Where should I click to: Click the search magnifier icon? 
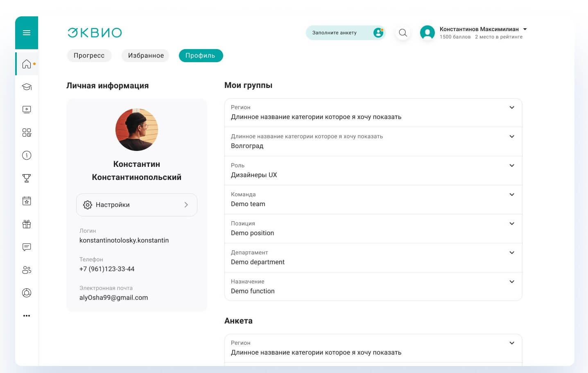(x=403, y=33)
